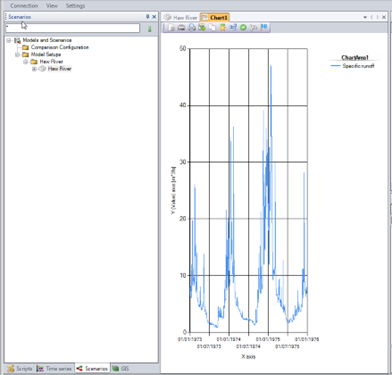This screenshot has height=375, width=392.
Task: Click the save drive icon in chart toolbar
Action: (x=181, y=27)
